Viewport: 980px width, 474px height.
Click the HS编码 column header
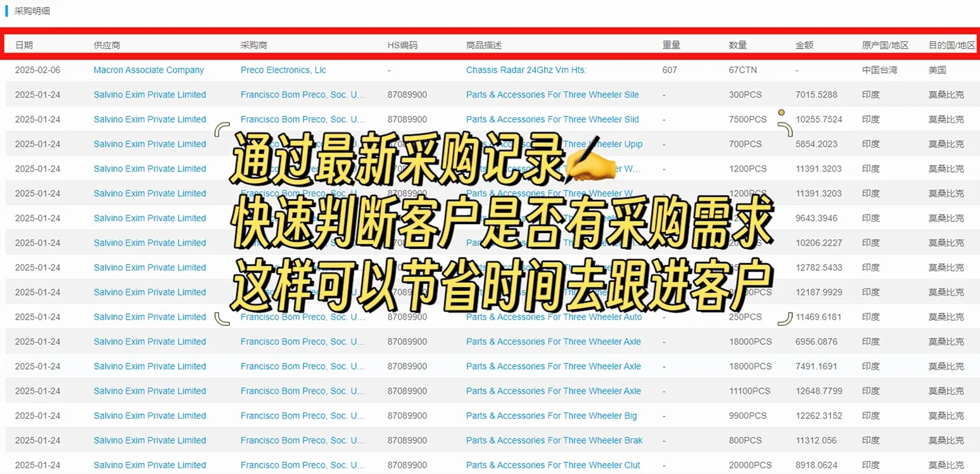coord(402,45)
